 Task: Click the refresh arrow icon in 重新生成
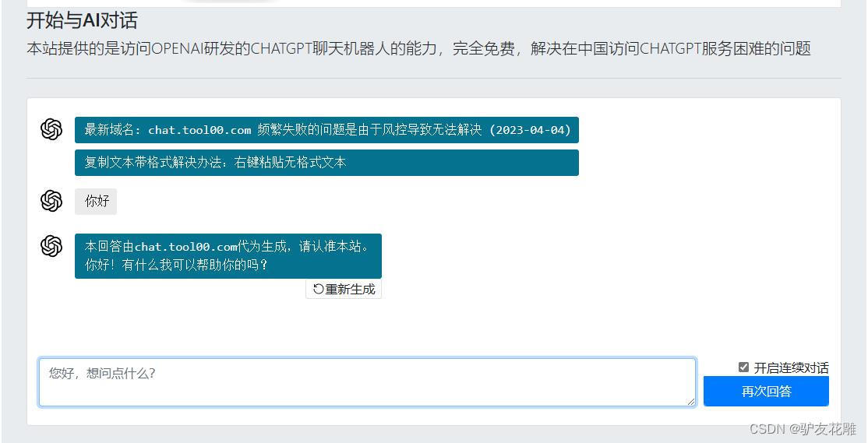pos(319,289)
